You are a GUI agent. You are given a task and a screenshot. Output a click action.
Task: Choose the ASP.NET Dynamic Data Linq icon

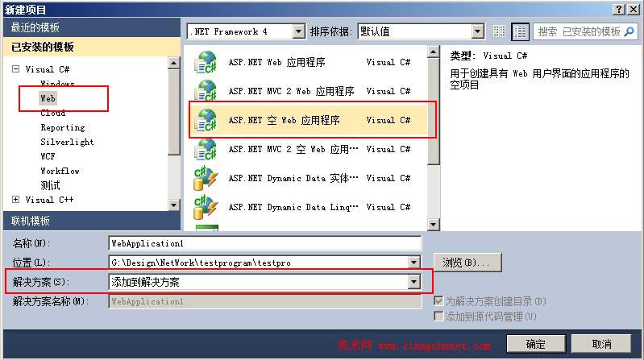[206, 207]
